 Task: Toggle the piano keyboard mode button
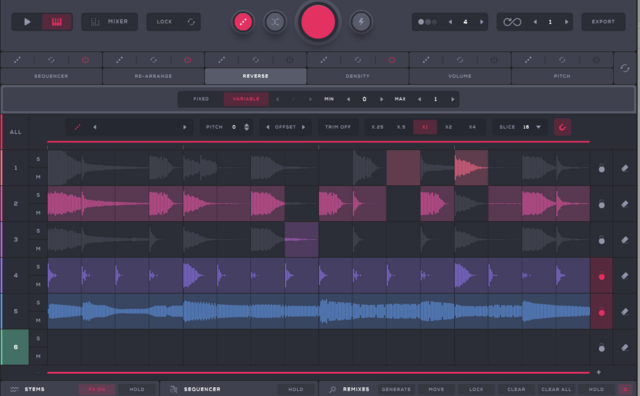(57, 22)
